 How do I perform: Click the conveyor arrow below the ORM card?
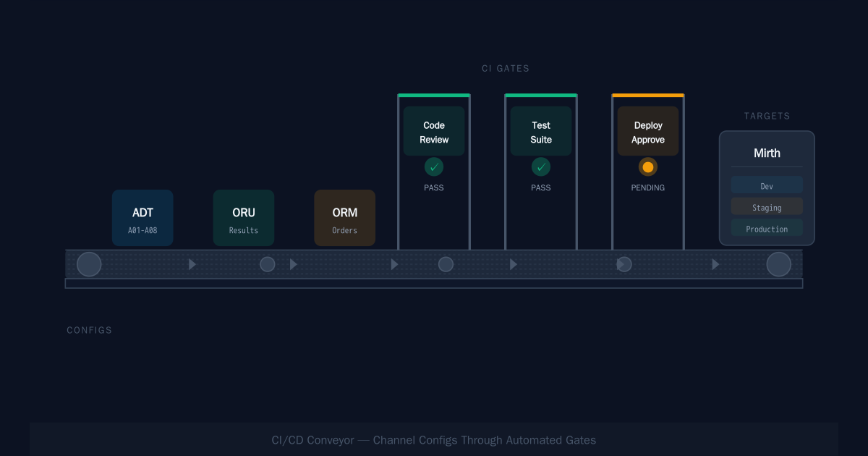(294, 264)
